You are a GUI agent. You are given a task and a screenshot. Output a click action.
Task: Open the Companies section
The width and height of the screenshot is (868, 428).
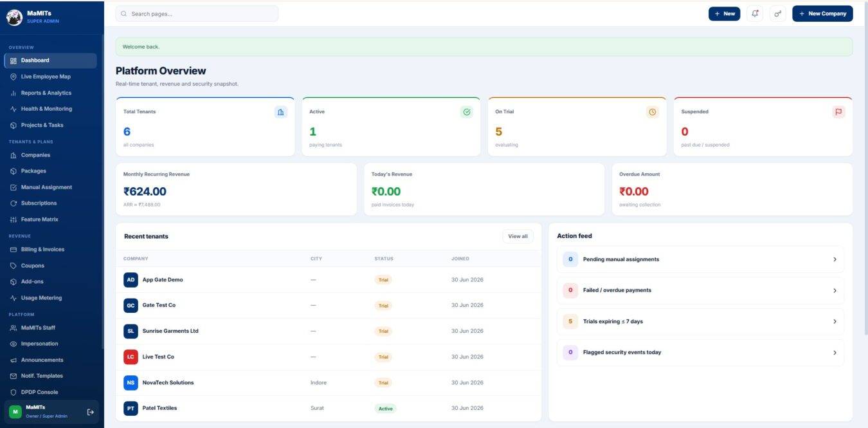(x=50, y=155)
